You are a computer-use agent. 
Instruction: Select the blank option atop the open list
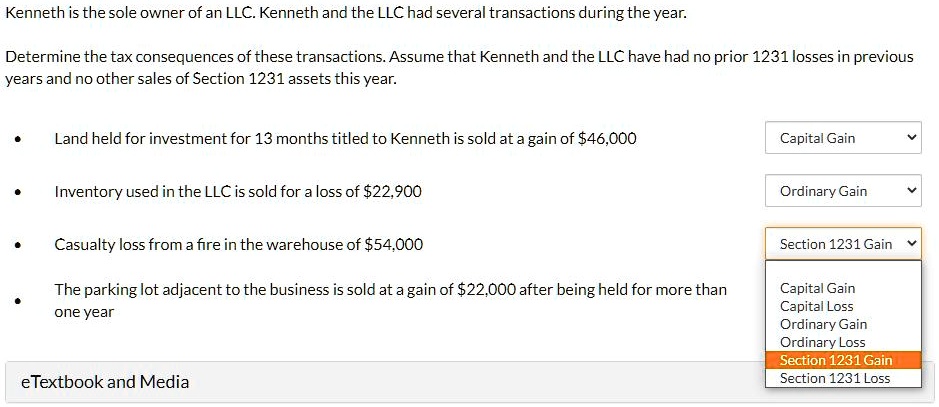[843, 271]
